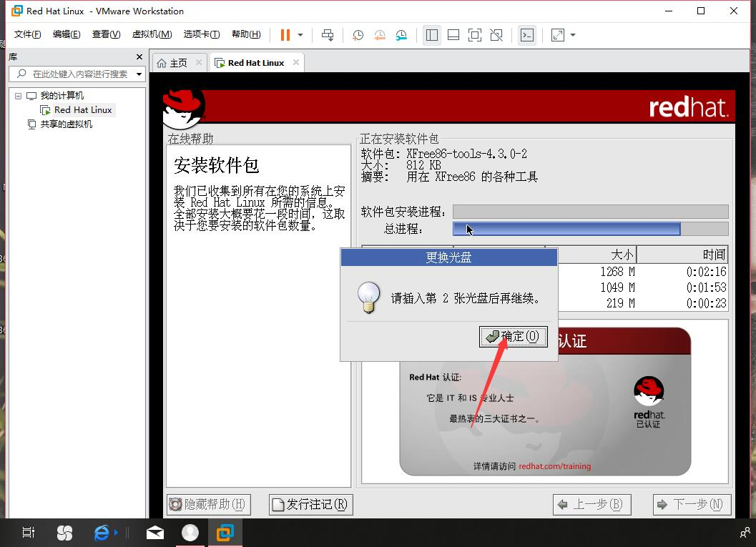The image size is (756, 547).
Task: Open Internet Explorer from the taskbar
Action: 102,533
